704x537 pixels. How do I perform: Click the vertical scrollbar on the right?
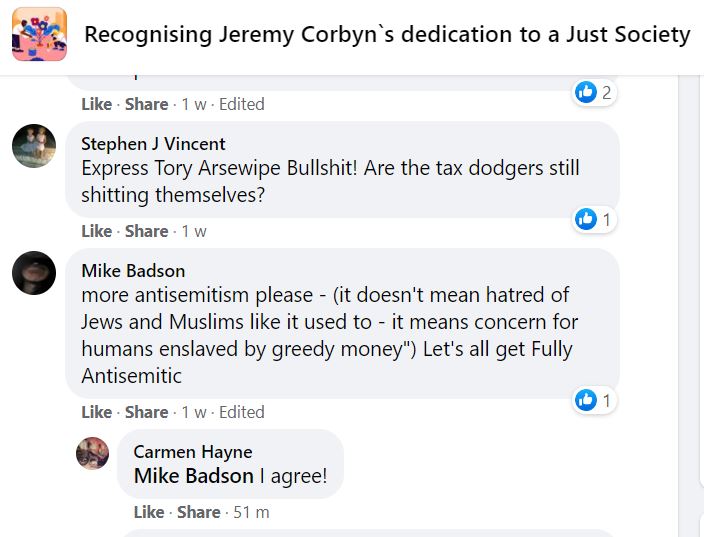[690, 300]
